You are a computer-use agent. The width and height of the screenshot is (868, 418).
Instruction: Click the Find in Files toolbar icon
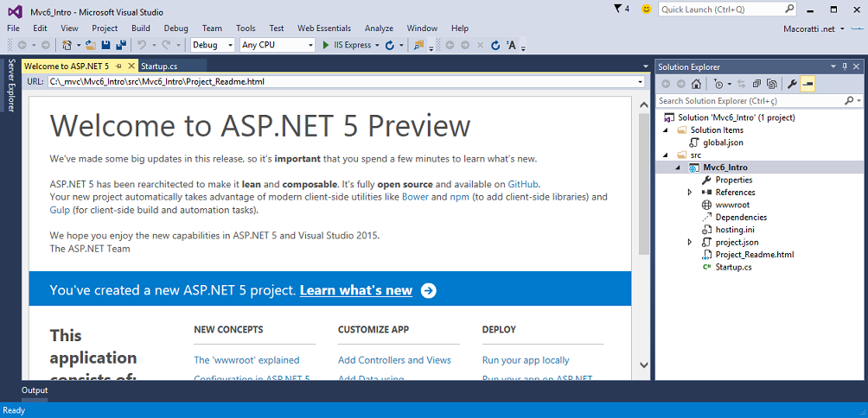pyautogui.click(x=419, y=45)
